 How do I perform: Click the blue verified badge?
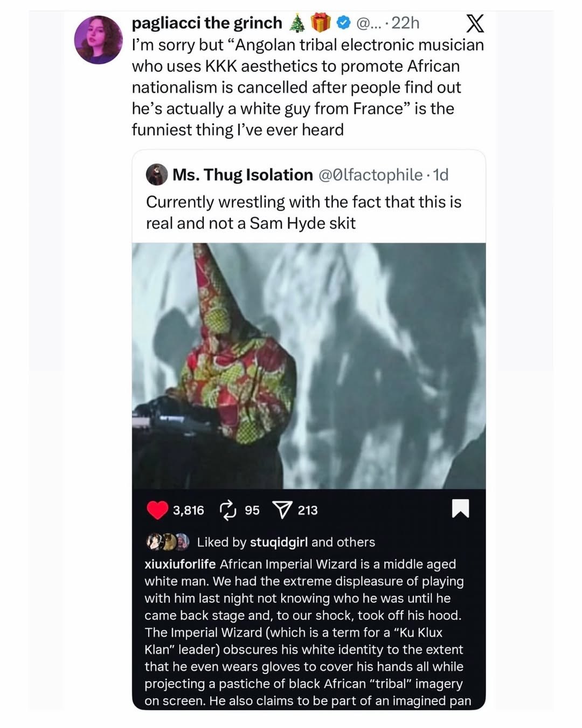coord(343,23)
